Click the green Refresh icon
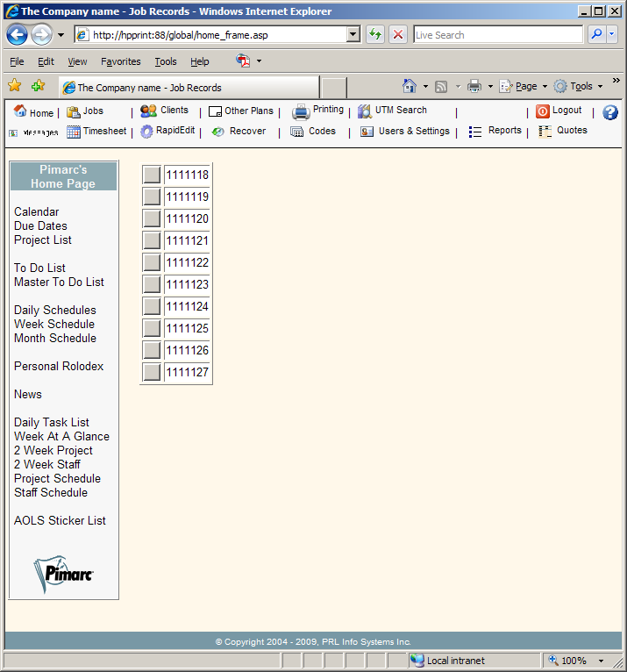 [375, 34]
